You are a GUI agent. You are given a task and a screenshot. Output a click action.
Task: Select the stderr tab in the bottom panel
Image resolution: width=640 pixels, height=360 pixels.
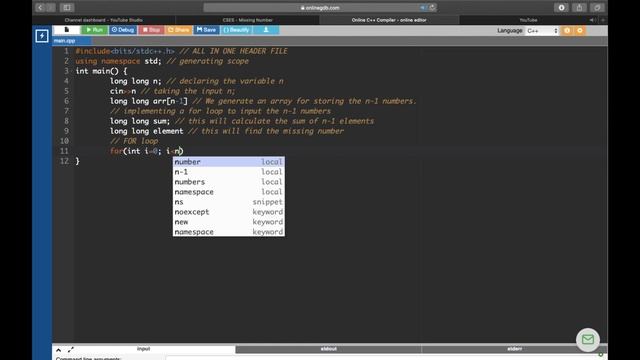[x=514, y=349]
